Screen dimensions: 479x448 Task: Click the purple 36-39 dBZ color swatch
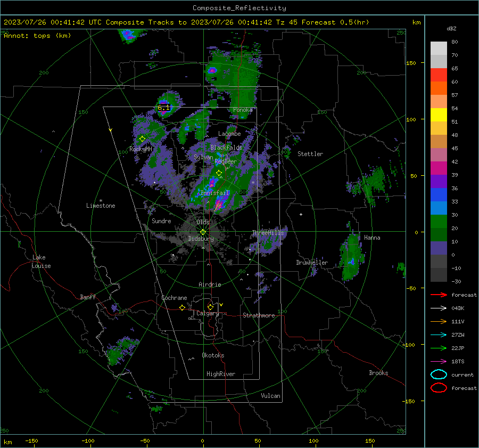click(439, 182)
